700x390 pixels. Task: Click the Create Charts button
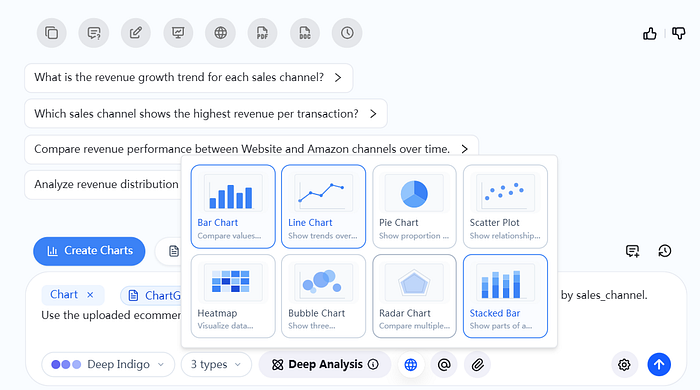(x=89, y=251)
